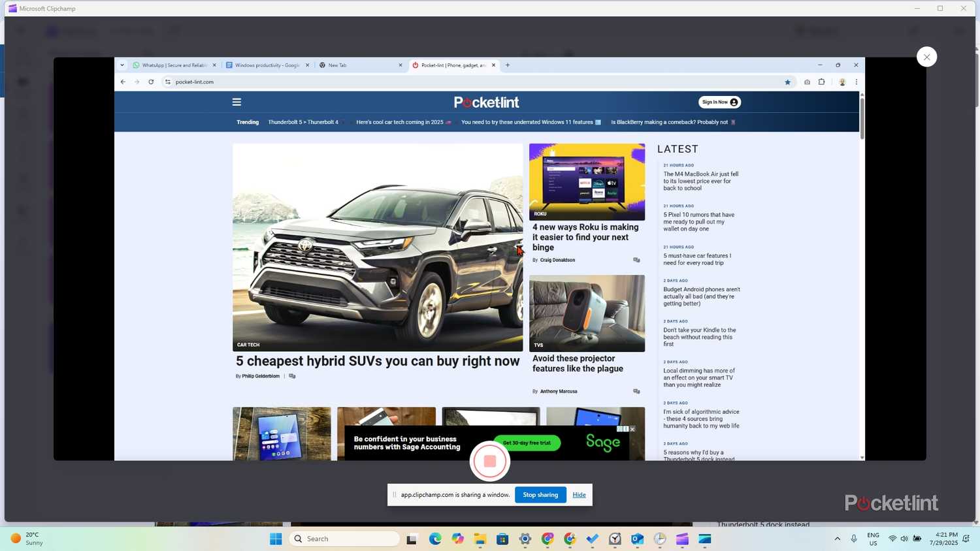Open the Chrome profile avatar
This screenshot has width=980, height=551.
(x=842, y=82)
